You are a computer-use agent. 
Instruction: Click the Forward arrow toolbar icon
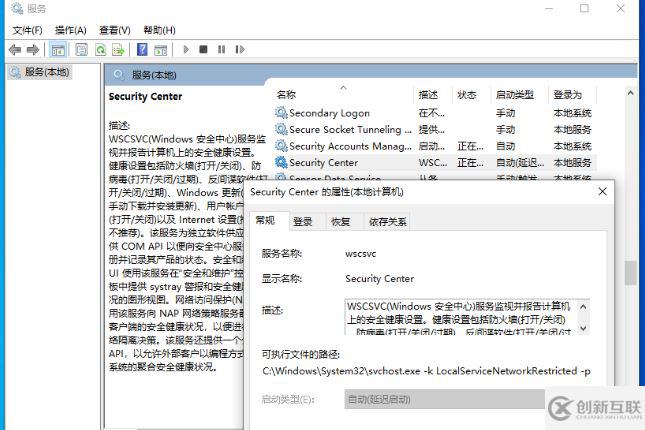click(x=33, y=50)
